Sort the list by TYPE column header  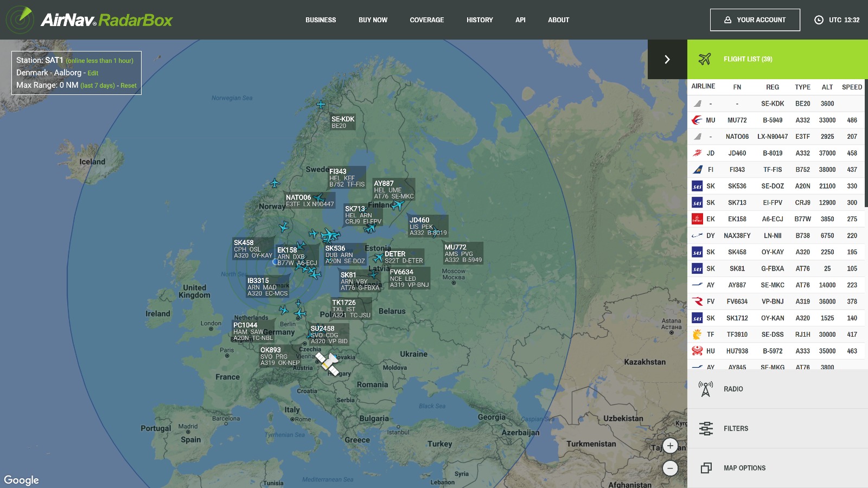802,87
